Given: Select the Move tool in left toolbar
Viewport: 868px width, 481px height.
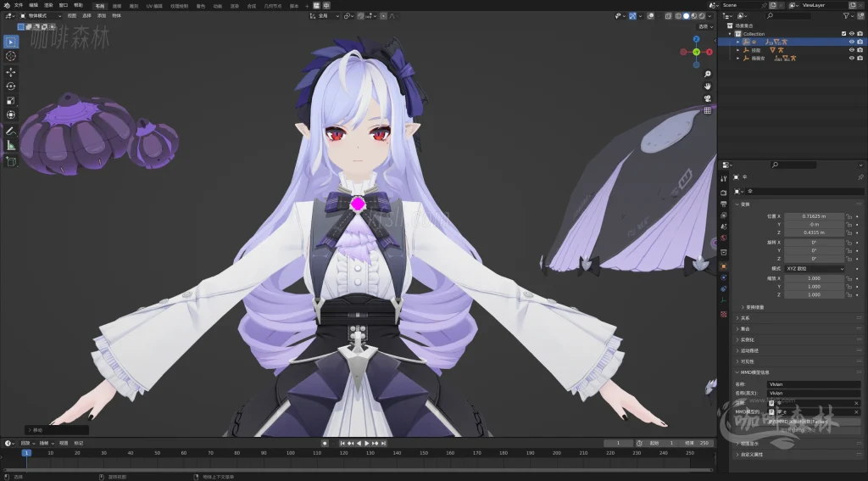Looking at the screenshot, I should coord(10,72).
